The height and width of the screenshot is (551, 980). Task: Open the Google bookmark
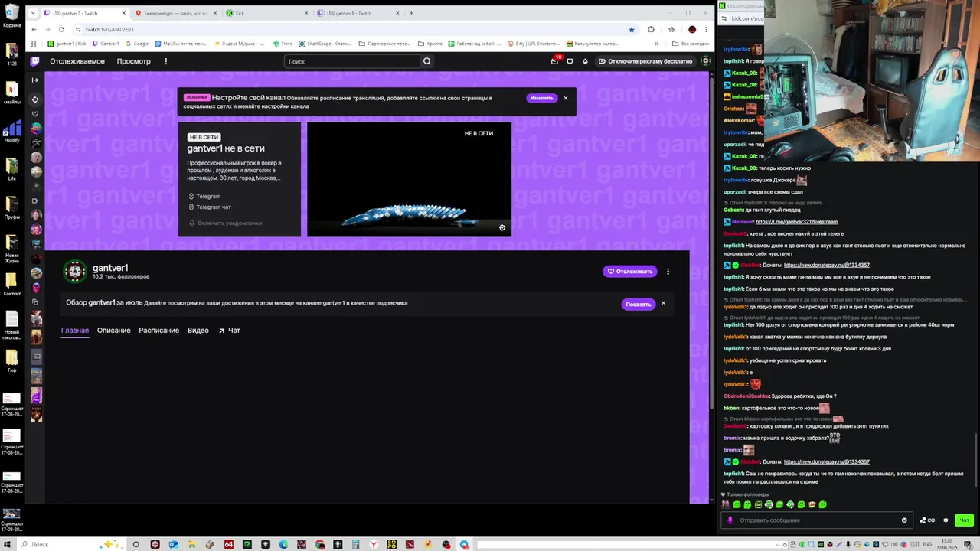pyautogui.click(x=137, y=44)
